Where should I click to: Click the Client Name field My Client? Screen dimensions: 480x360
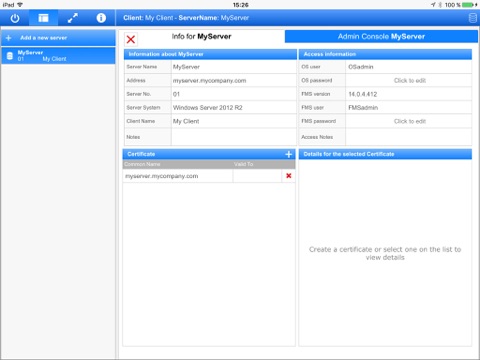tap(233, 121)
